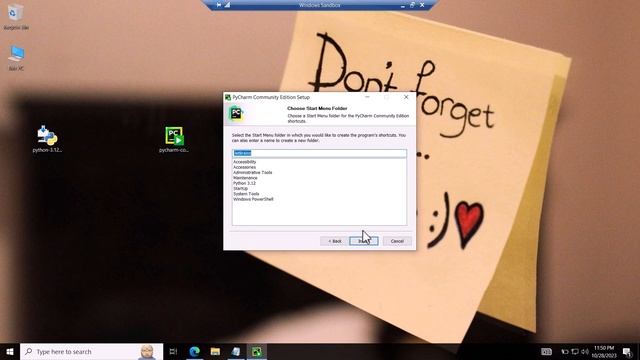640x360 pixels.
Task: Switch to PyCharm setup taskbar icon
Action: (x=257, y=351)
